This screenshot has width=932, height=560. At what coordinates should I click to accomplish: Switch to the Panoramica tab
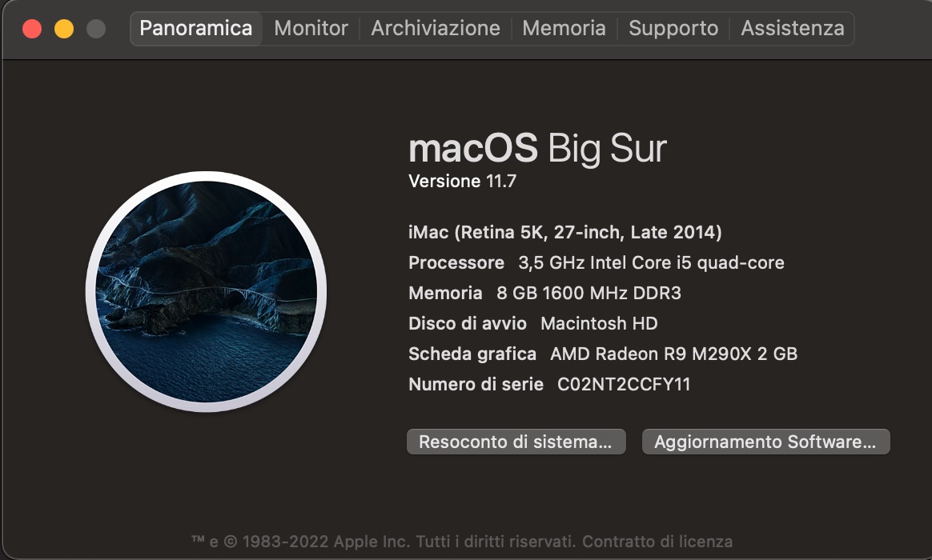[195, 29]
